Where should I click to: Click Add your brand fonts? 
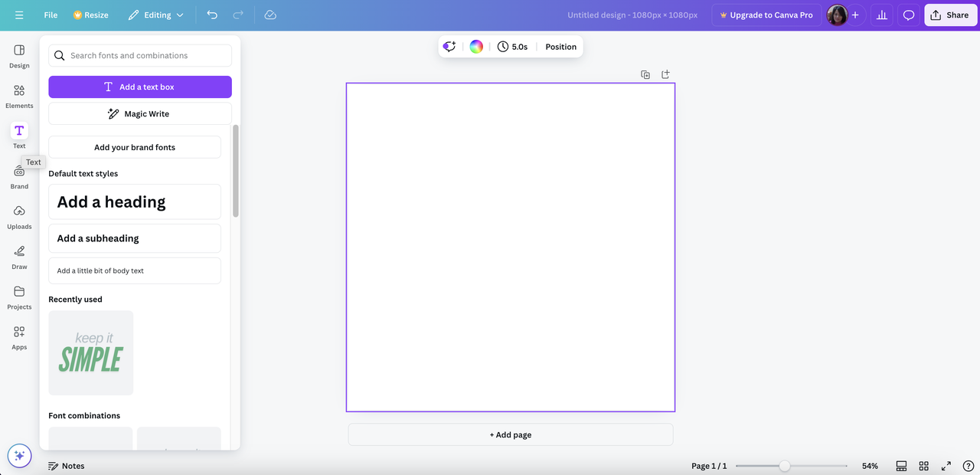[x=135, y=147]
